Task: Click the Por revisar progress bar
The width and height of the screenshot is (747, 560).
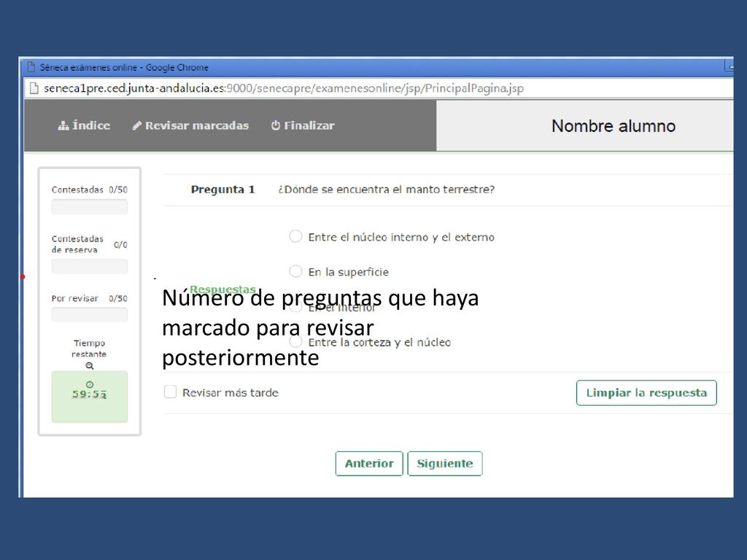Action: [x=90, y=315]
